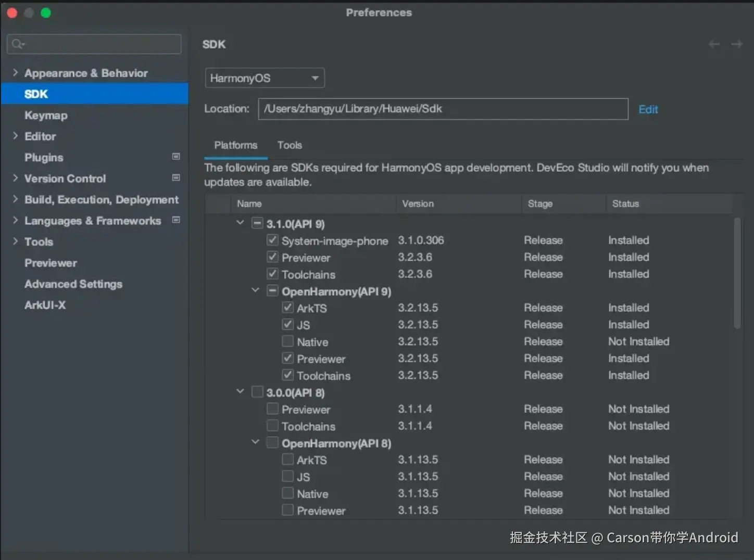Focus the preferences search field
This screenshot has width=754, height=560.
pos(94,44)
